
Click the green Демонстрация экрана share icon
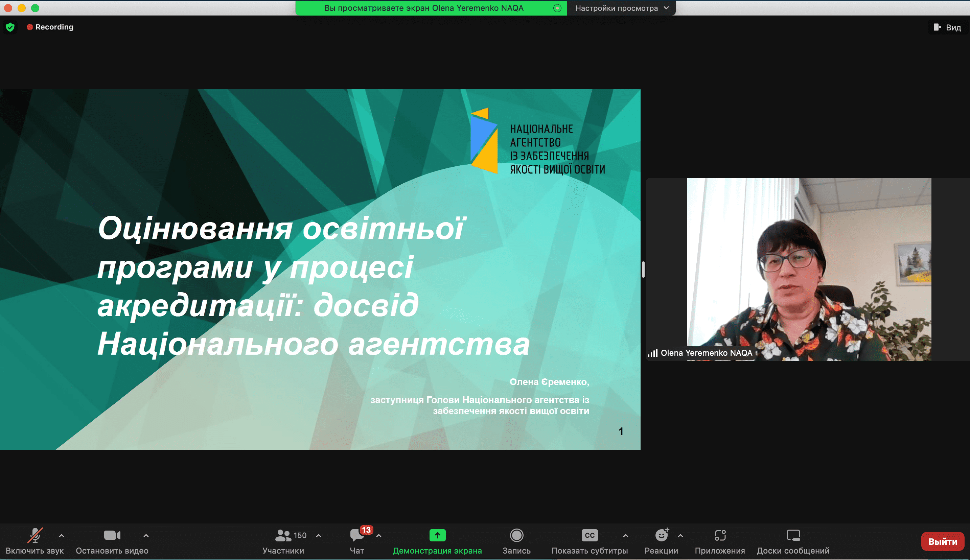tap(437, 535)
